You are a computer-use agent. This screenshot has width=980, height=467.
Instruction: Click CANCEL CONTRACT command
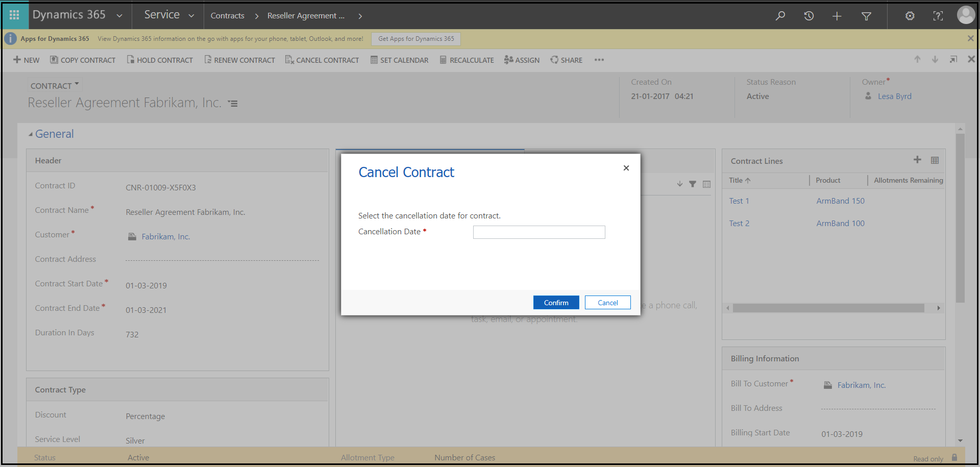pos(322,60)
